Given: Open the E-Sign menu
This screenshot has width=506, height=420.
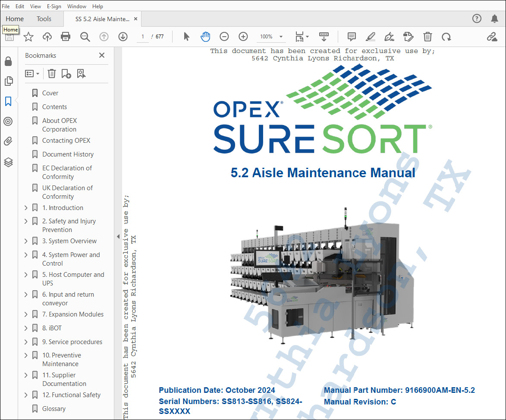Looking at the screenshot, I should coord(54,6).
